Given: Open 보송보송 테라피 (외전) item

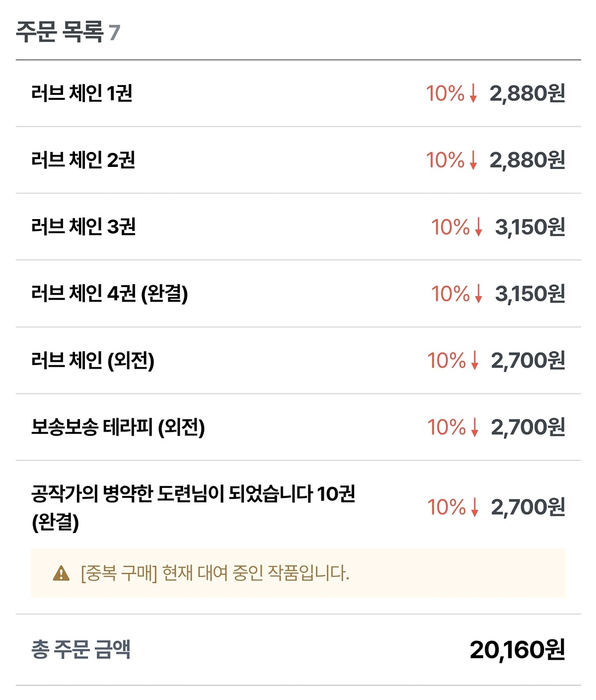Looking at the screenshot, I should [118, 427].
